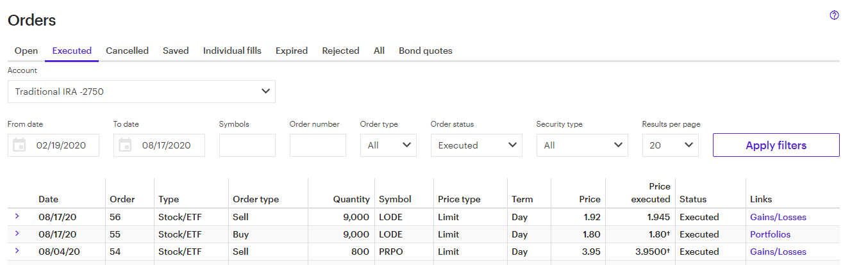This screenshot has height=265, width=868.
Task: Open the Individual fills tab
Action: coord(232,51)
